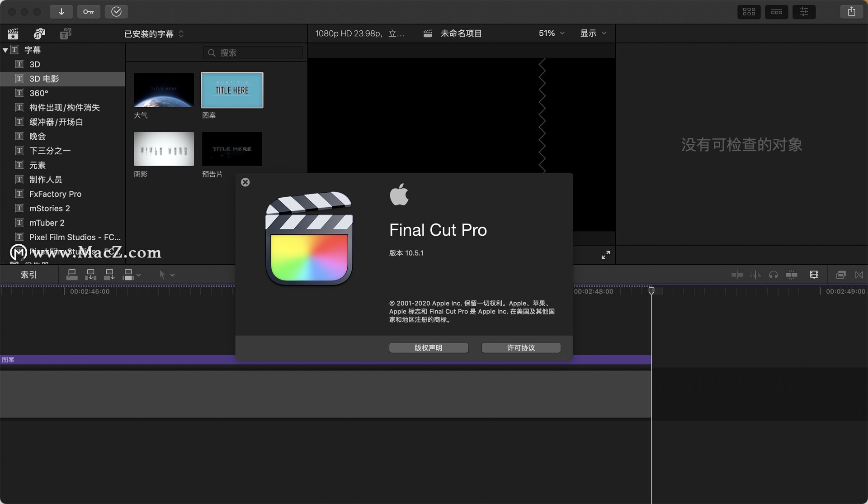
Task: Select the mStories 2 category
Action: tap(63, 209)
